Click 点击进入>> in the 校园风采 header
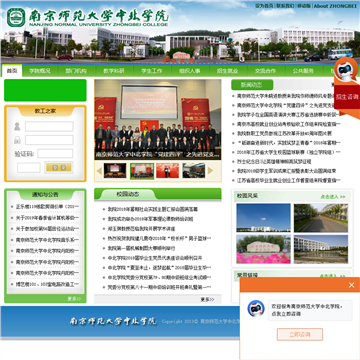This screenshot has width=360, height=360. point(333,197)
